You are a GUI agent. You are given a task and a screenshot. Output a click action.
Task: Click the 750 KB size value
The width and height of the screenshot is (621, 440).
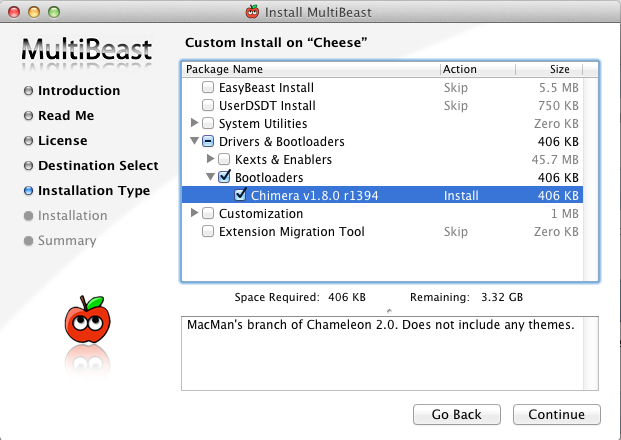point(558,106)
